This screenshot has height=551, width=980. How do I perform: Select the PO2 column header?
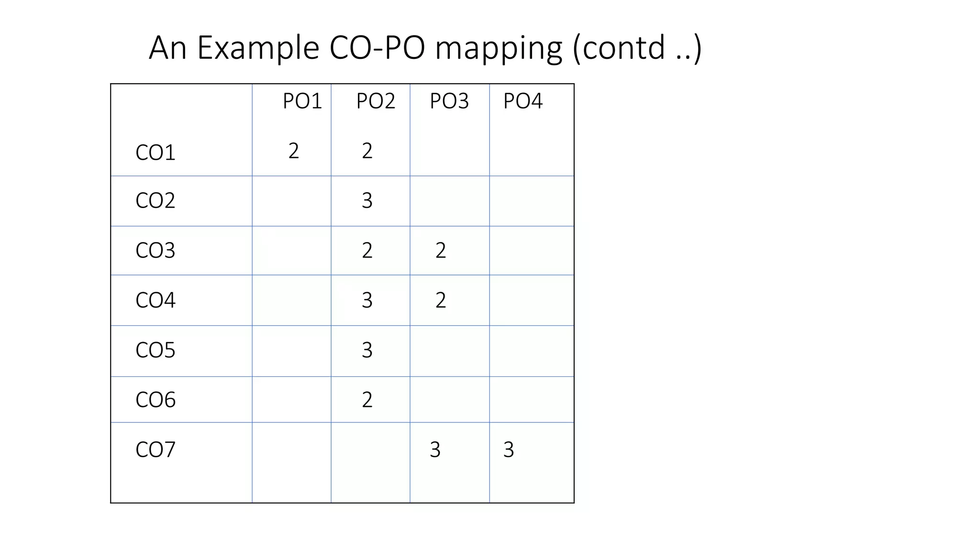376,101
